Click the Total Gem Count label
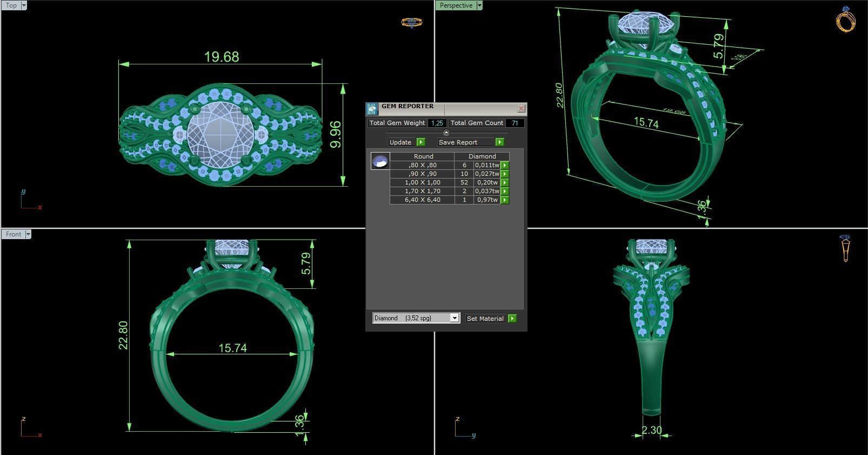 tap(477, 123)
